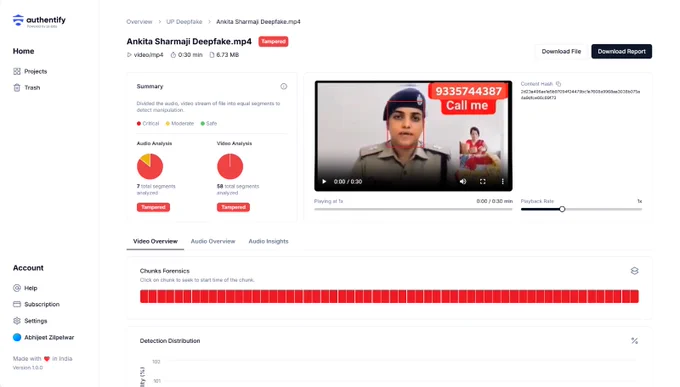Click Tampered badge under Audio Analysis
This screenshot has width=680, height=387.
pyautogui.click(x=153, y=207)
